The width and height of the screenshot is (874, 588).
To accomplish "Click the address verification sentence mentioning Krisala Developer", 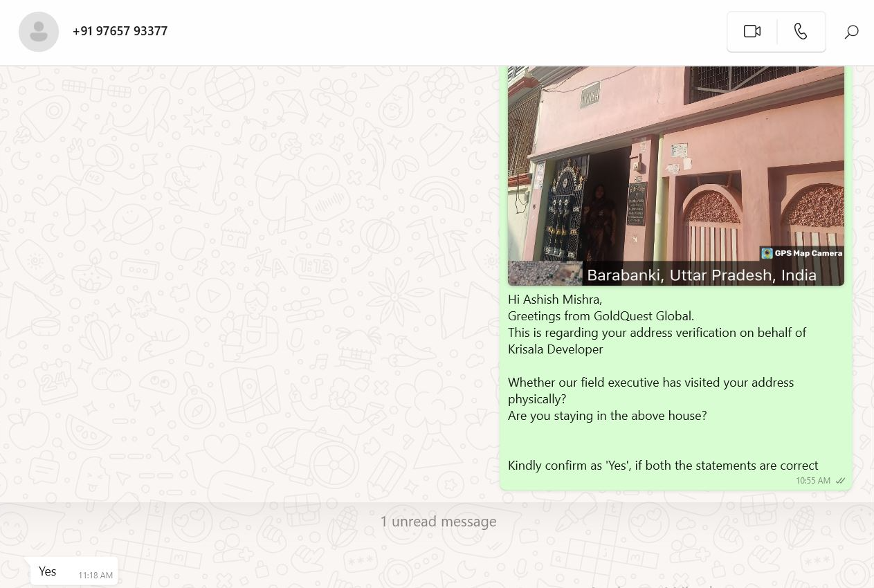I will [657, 341].
